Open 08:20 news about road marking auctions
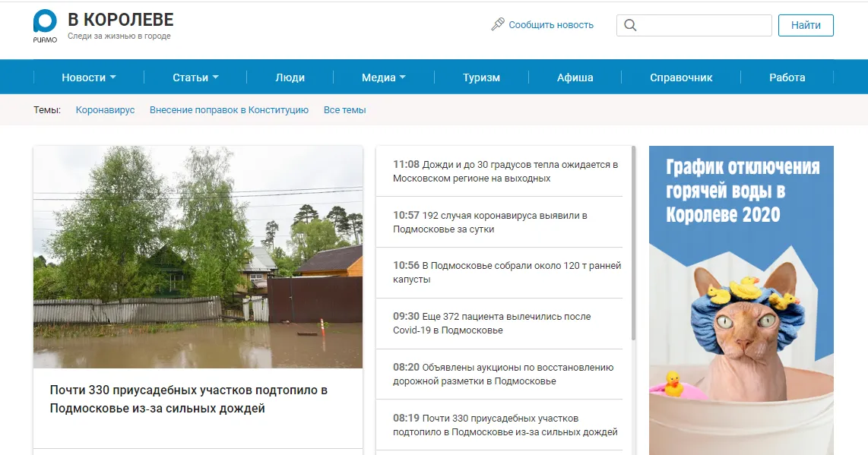This screenshot has width=868, height=455. tap(503, 374)
